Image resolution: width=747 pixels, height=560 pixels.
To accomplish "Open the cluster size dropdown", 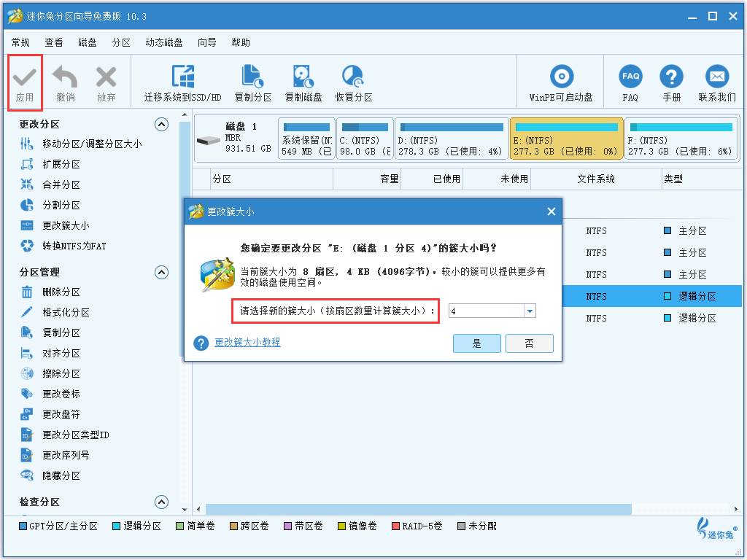I will [x=530, y=311].
